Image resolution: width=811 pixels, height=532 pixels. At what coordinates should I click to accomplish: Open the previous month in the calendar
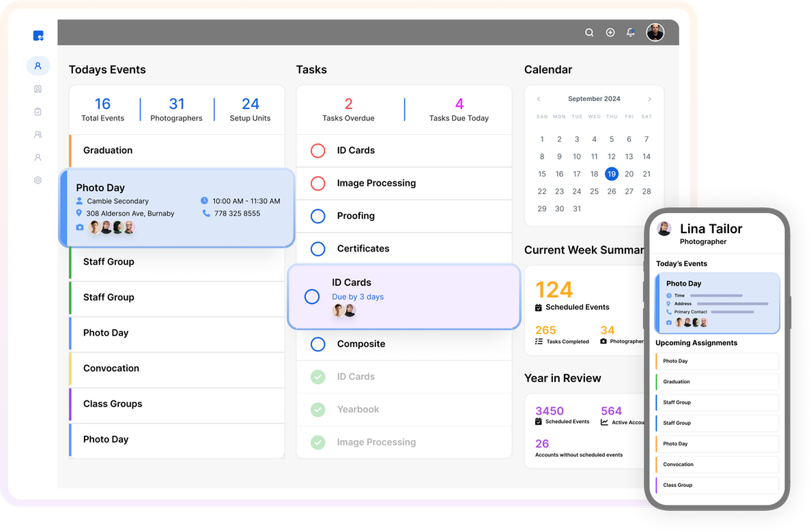539,98
